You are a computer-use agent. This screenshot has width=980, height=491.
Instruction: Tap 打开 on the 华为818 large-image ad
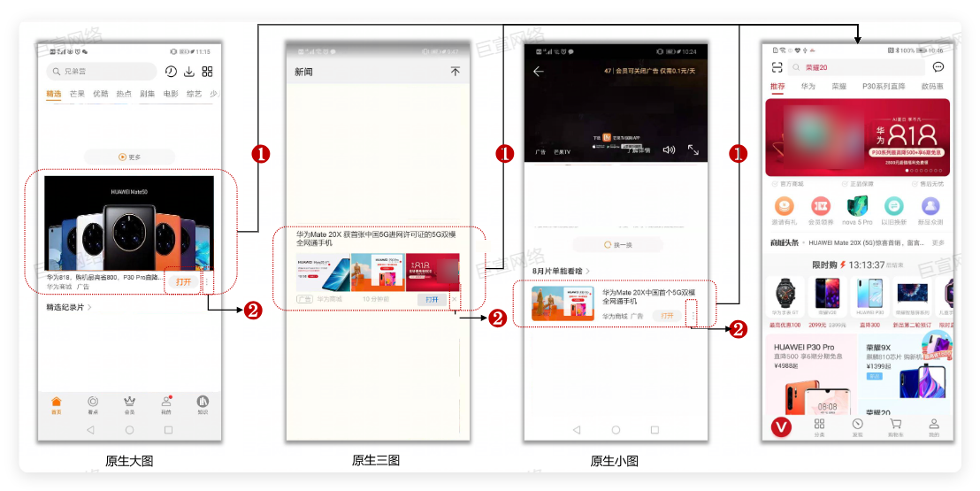pos(183,282)
